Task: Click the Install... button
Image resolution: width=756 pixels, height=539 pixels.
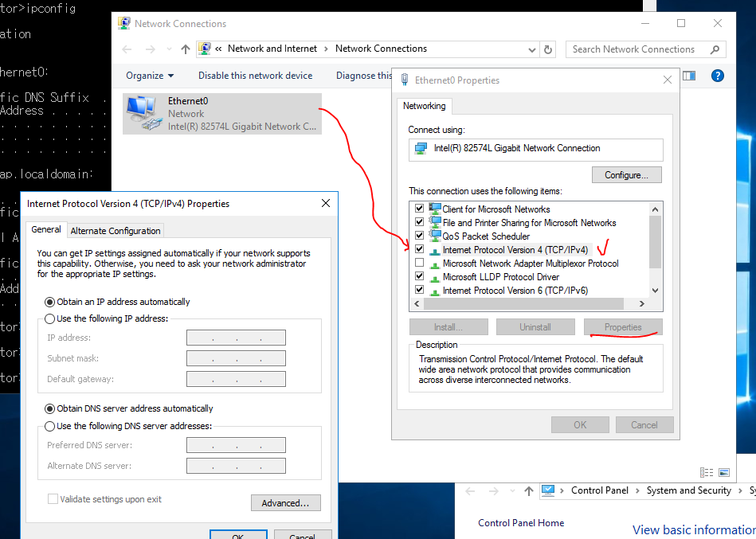Action: [x=449, y=327]
